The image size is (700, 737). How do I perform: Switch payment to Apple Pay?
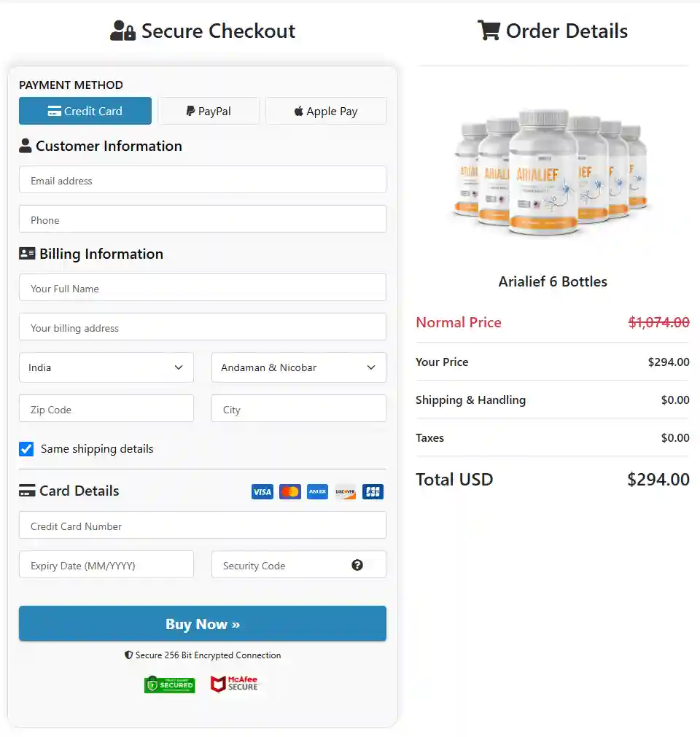pos(325,110)
